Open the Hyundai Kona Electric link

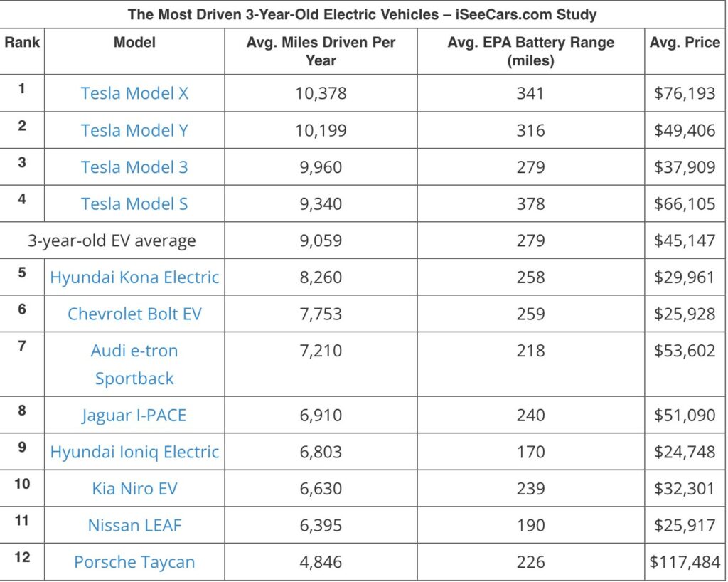pos(134,277)
